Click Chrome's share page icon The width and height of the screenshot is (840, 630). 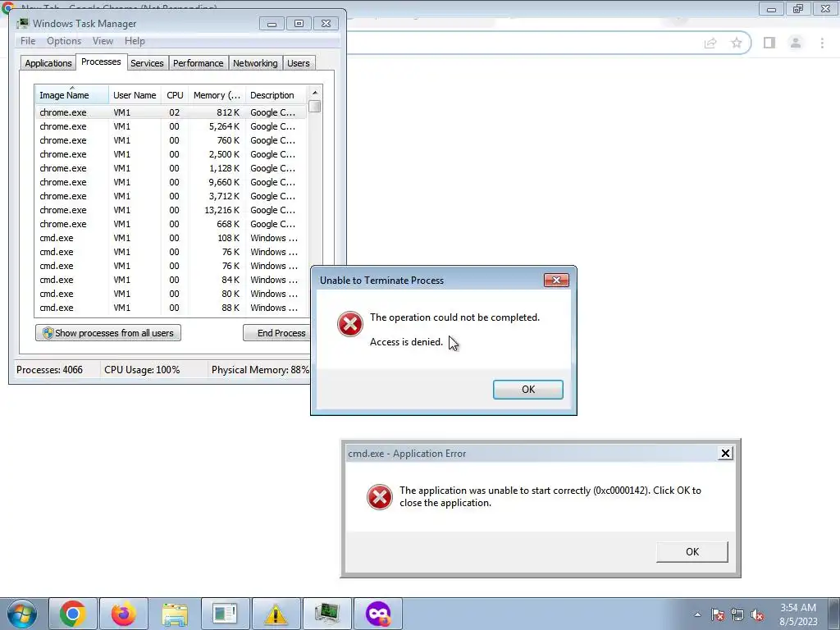[710, 43]
